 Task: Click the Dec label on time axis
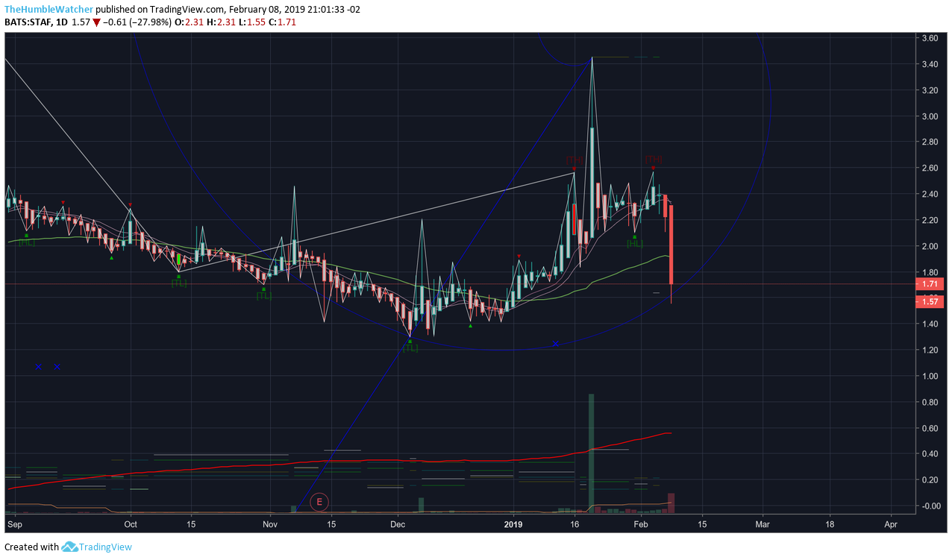(x=397, y=524)
